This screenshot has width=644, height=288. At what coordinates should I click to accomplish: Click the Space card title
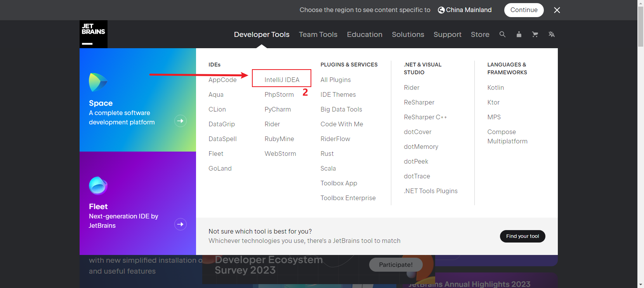pos(101,103)
